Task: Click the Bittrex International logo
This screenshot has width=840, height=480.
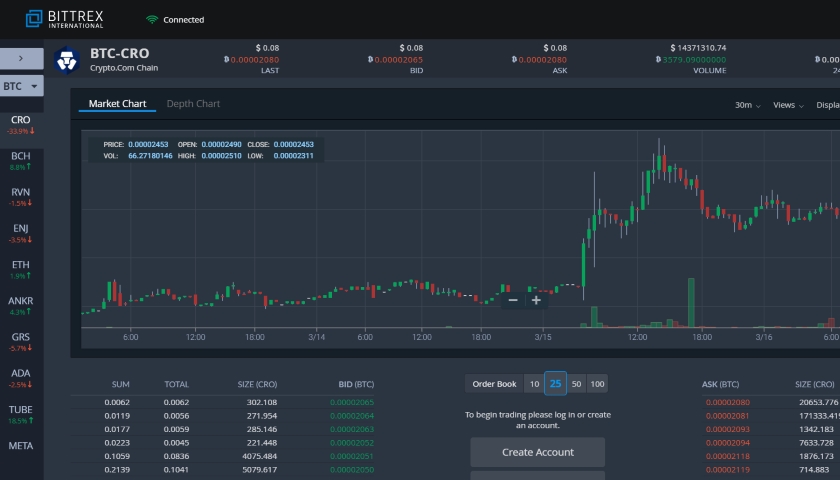Action: coord(64,19)
